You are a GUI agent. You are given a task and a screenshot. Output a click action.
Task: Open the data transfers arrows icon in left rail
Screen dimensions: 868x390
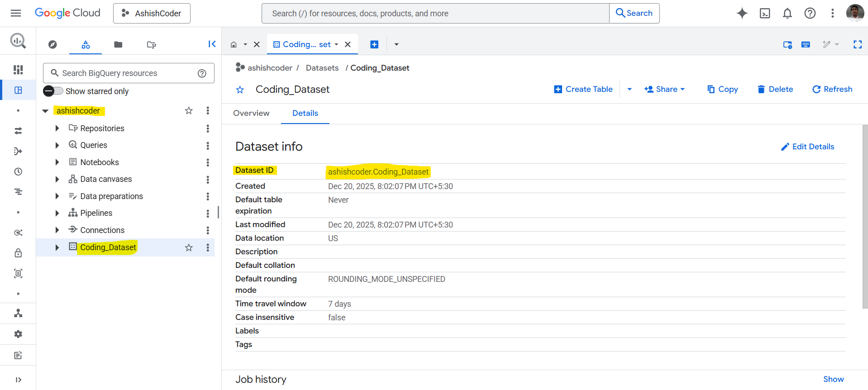(18, 131)
